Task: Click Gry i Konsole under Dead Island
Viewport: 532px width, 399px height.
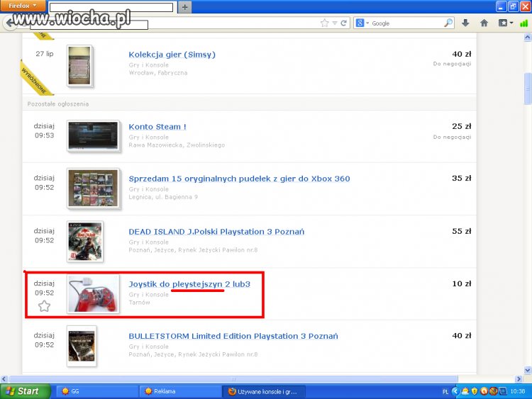Action: pyautogui.click(x=149, y=242)
